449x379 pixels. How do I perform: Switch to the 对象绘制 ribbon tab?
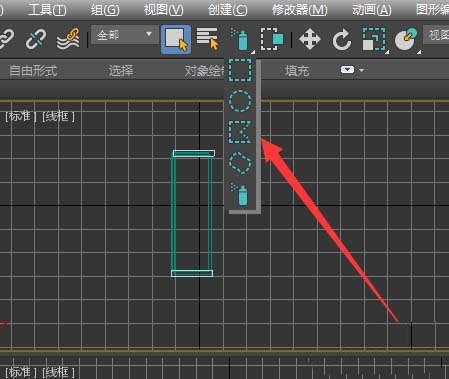205,71
